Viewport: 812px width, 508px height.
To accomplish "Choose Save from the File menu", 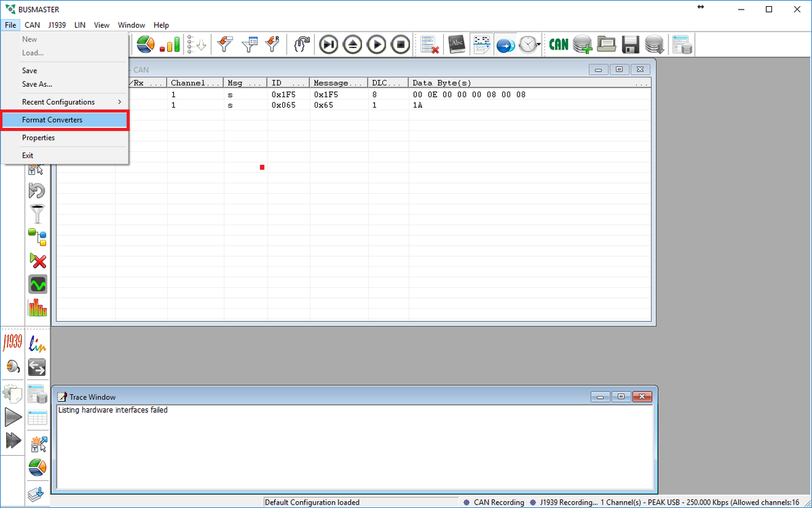I will (64, 70).
